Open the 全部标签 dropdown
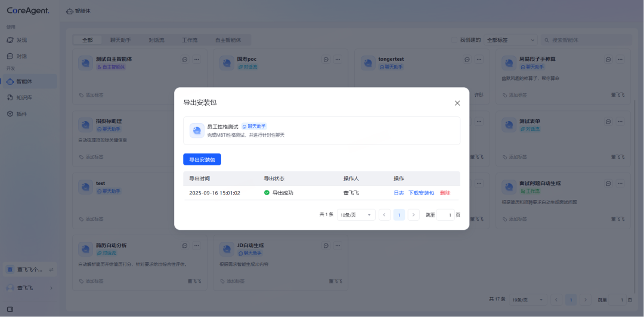This screenshot has height=317, width=644. 510,40
